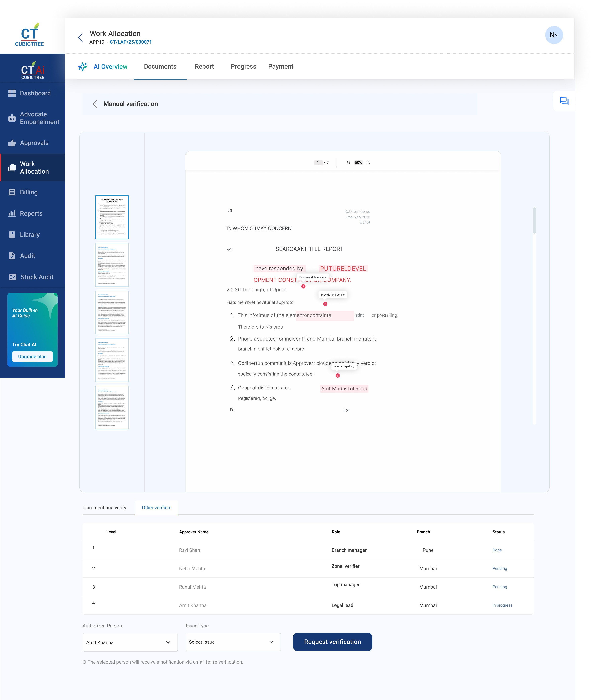Open the Other verifiers tab
Screen dimensions: 592x700
156,507
